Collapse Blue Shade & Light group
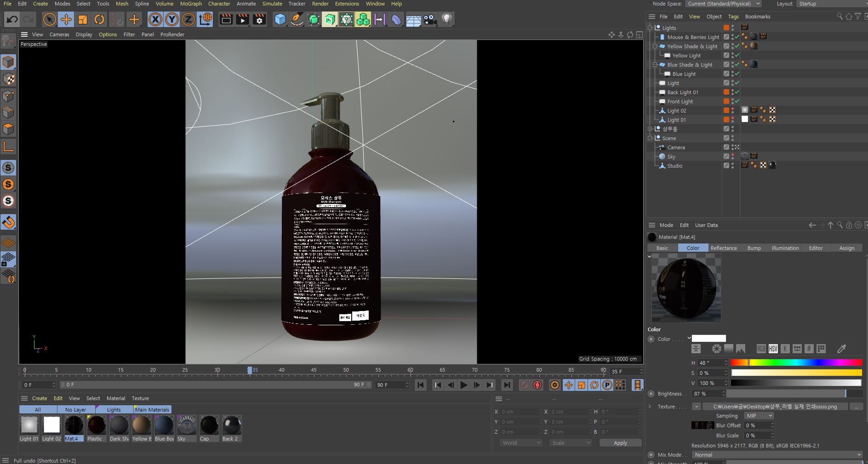Viewport: 868px width, 464px height. tap(655, 65)
